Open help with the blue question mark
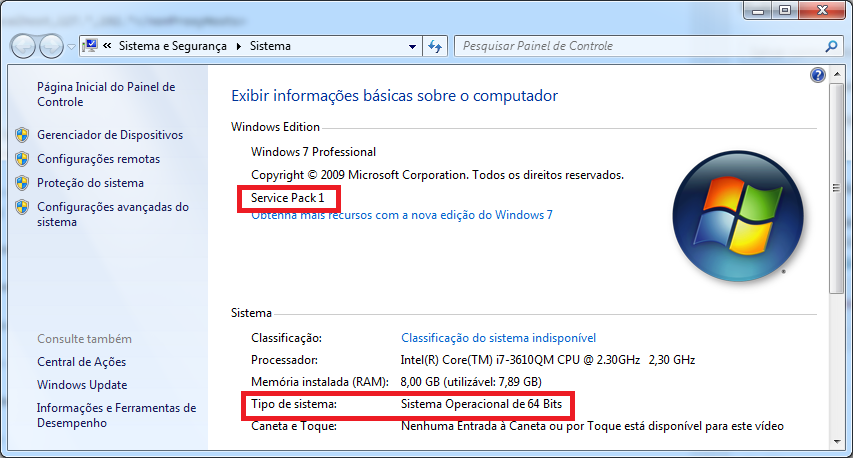This screenshot has height=458, width=853. coord(817,76)
